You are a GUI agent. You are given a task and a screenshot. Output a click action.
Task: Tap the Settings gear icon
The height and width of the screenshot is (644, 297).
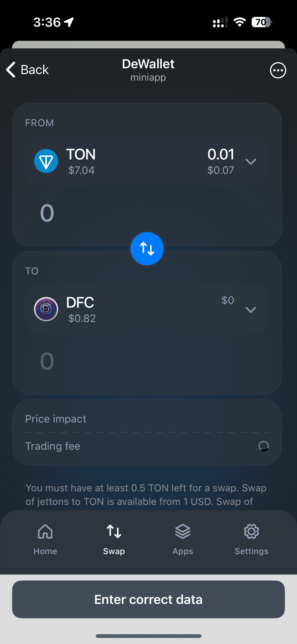tap(251, 531)
